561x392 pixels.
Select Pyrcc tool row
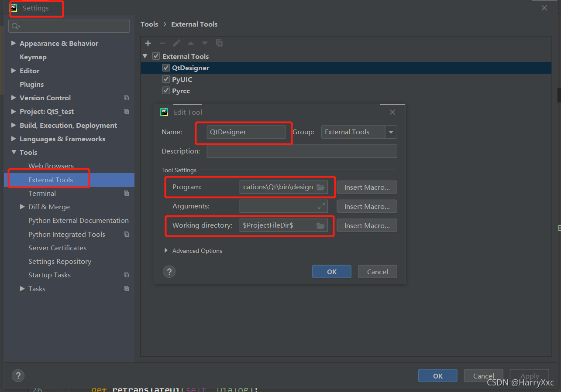[x=346, y=91]
